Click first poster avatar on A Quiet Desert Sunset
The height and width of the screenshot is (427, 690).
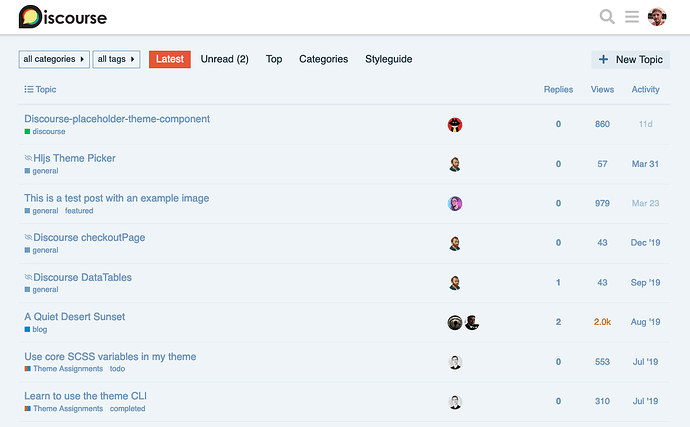455,322
